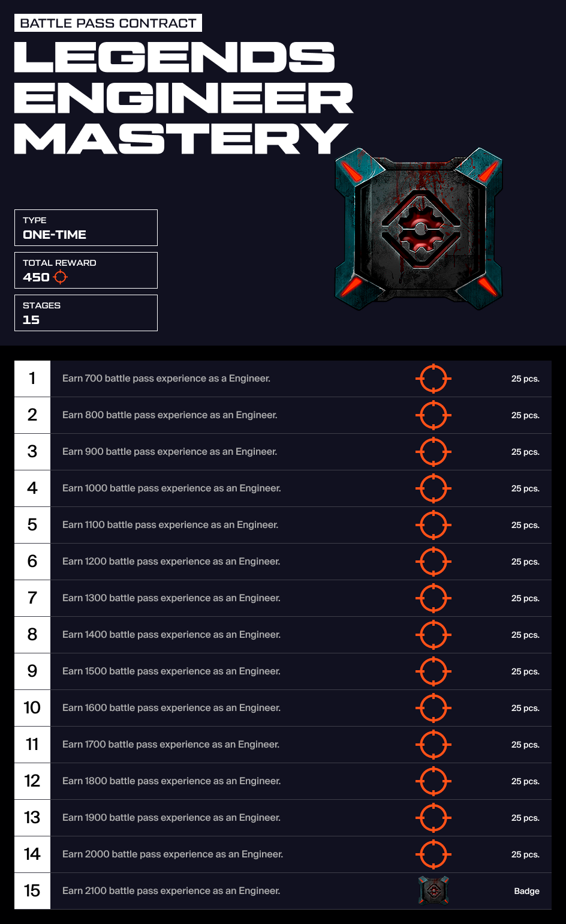The image size is (566, 924).
Task: Select the stage 7 crosshair currency icon
Action: [433, 598]
